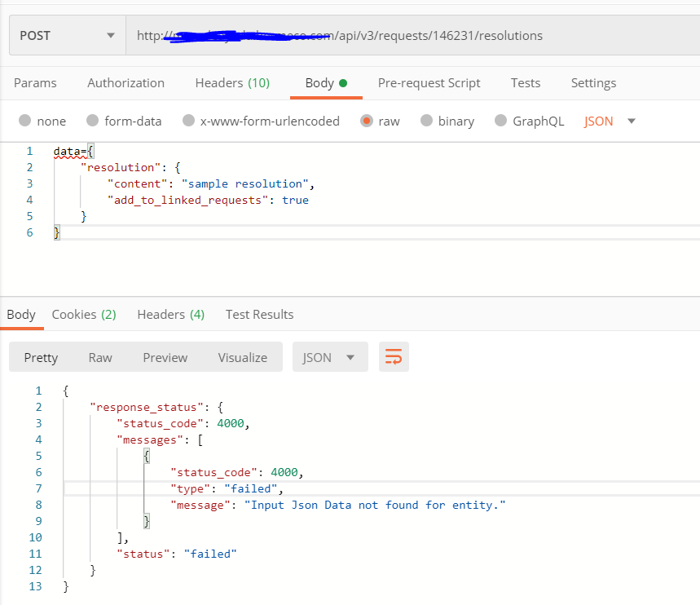Open the Tests tab
The image size is (700, 605).
click(x=526, y=83)
